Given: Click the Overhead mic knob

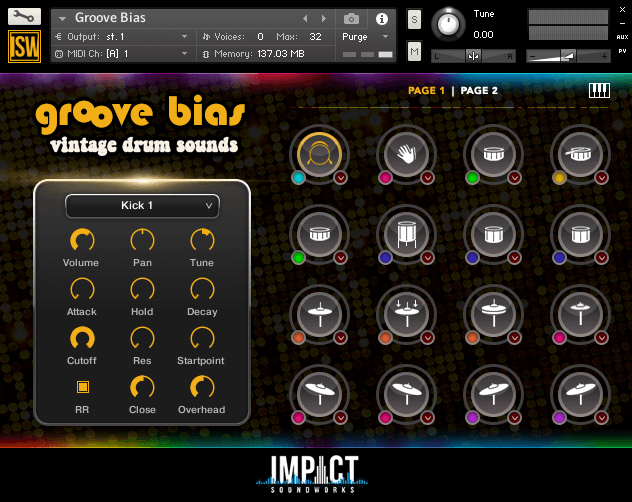Looking at the screenshot, I should coord(202,387).
